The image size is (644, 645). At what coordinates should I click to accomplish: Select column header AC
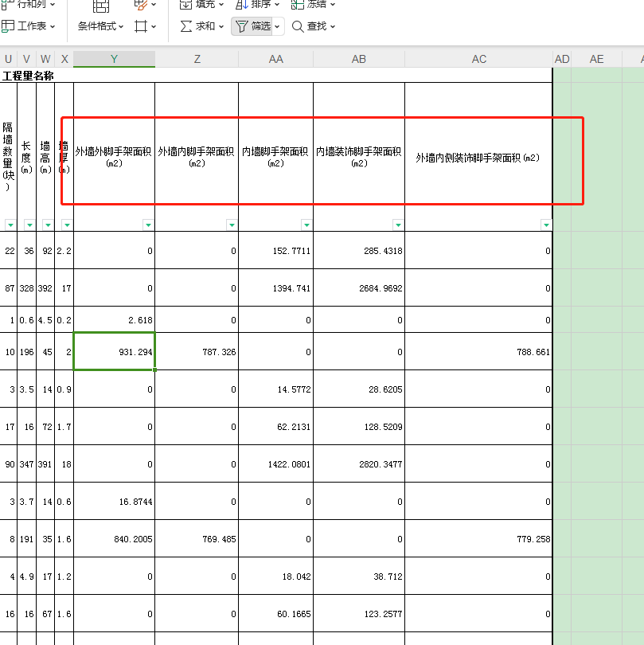[478, 60]
